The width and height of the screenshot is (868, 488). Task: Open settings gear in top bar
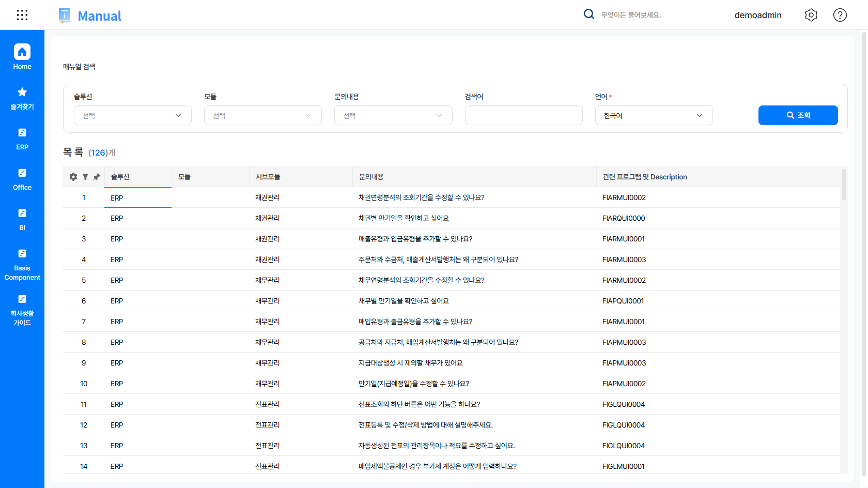pos(811,15)
